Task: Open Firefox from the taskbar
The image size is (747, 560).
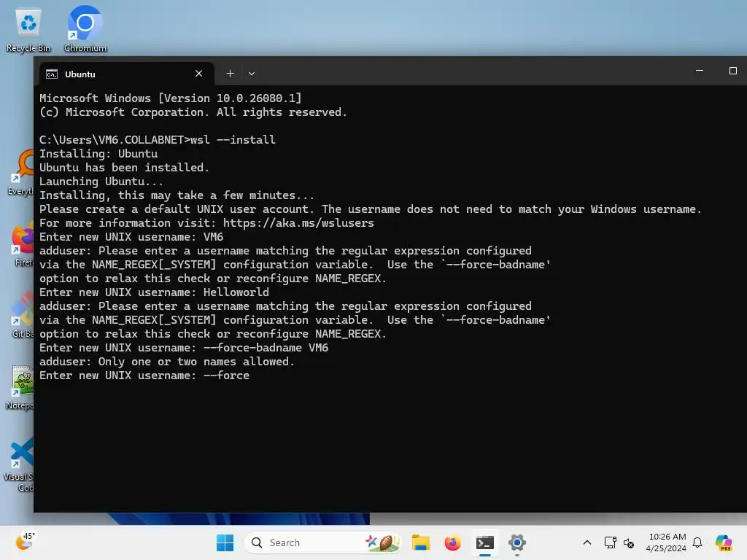Action: 452,542
